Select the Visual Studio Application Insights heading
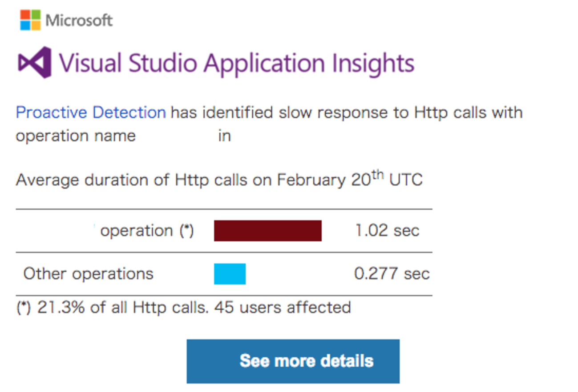 click(x=237, y=63)
